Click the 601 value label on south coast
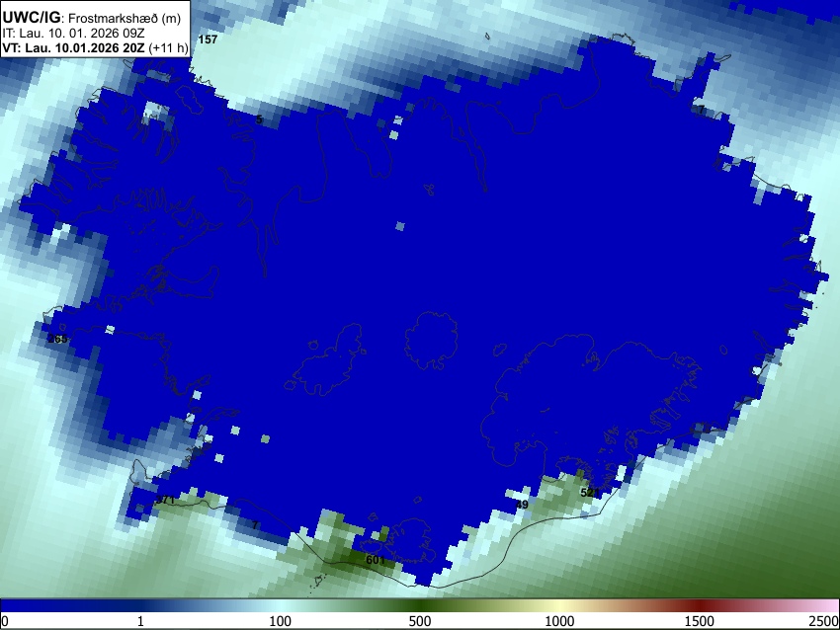Viewport: 840px width, 630px height. click(x=375, y=560)
